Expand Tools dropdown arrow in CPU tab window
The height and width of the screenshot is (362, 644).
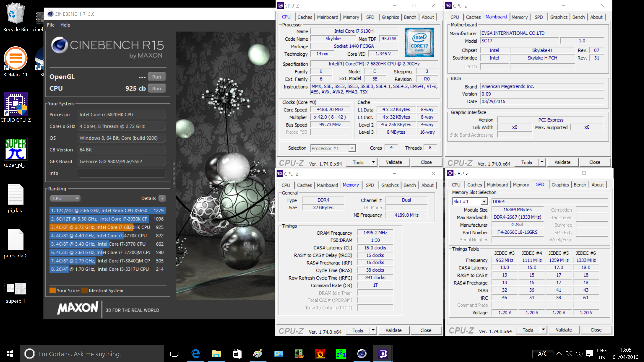click(373, 162)
